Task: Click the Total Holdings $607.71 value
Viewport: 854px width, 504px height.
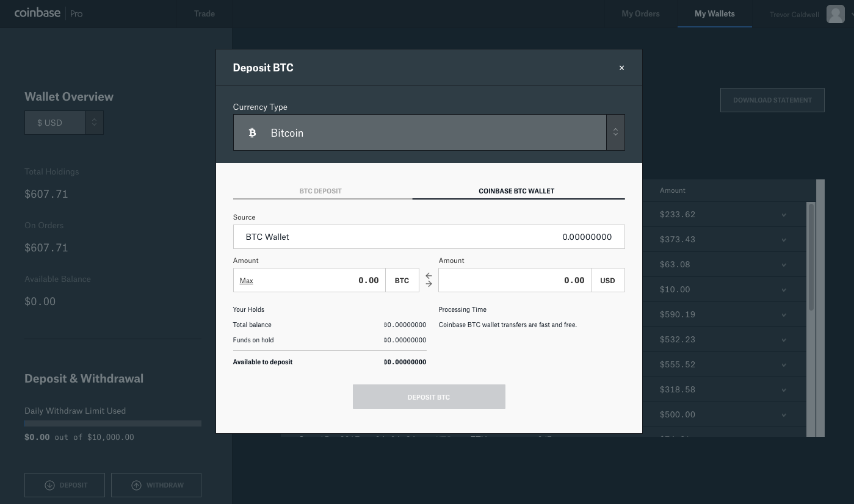Action: (x=46, y=194)
